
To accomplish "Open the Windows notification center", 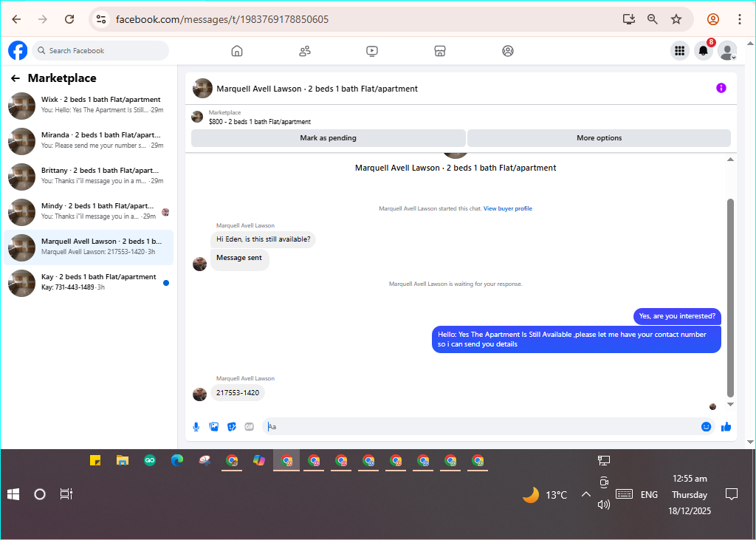I will point(732,494).
